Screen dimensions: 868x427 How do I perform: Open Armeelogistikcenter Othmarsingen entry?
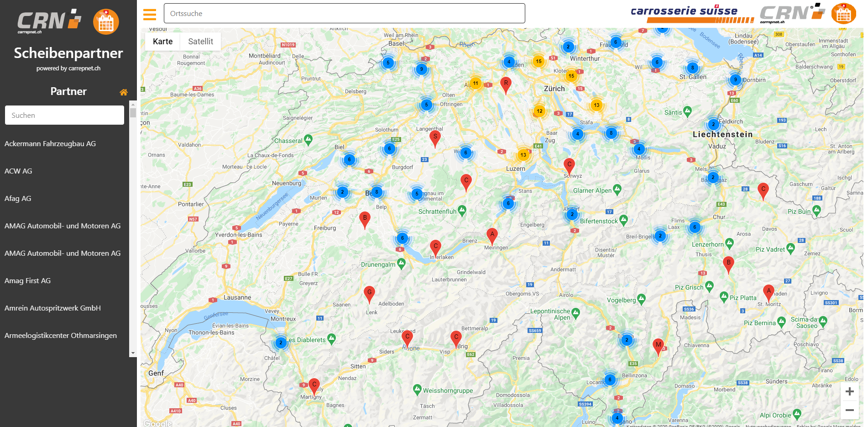tap(61, 336)
